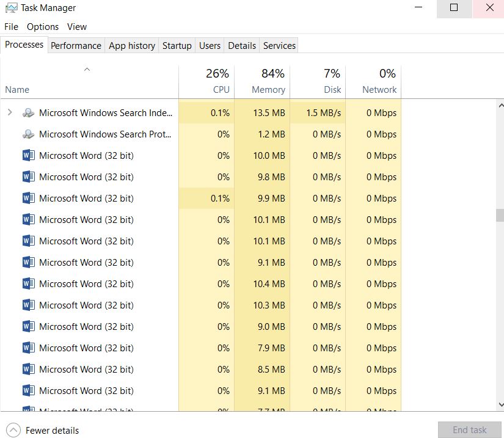Click the Microsoft Windows Search Protocol Host icon

click(28, 134)
